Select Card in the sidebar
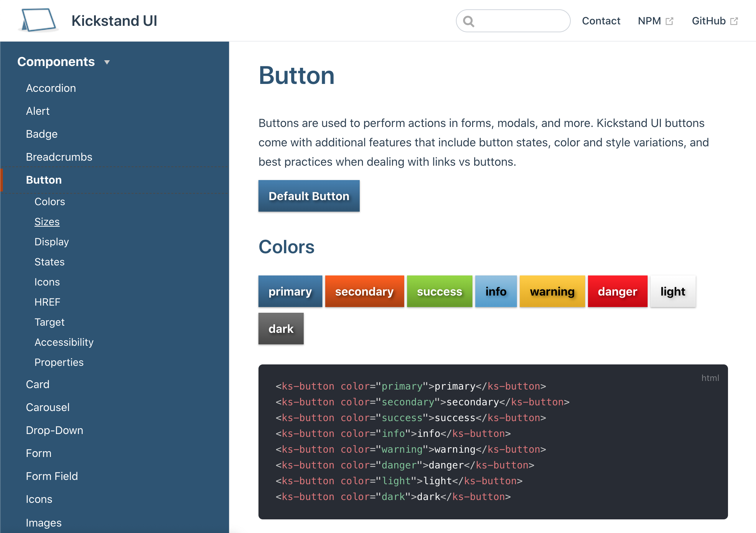 point(38,384)
